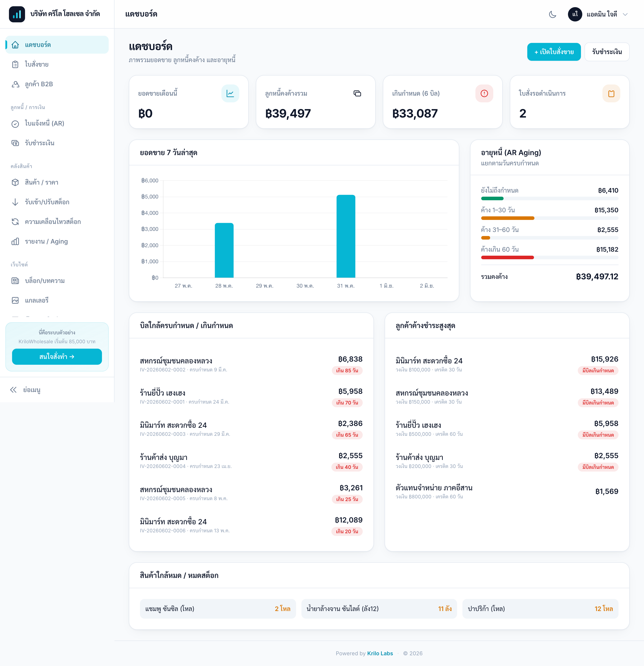Open the Krilo Labs footer link
This screenshot has width=644, height=666.
[x=380, y=653]
